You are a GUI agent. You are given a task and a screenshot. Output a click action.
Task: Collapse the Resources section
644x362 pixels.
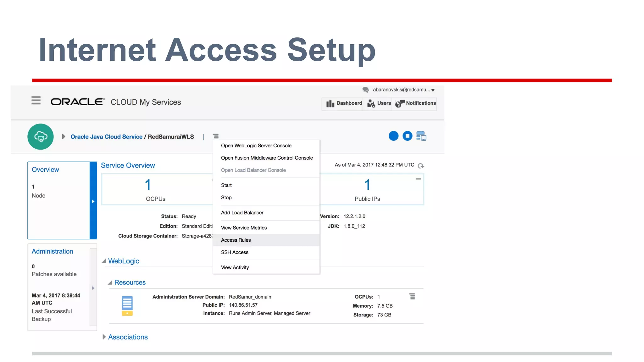[110, 282]
